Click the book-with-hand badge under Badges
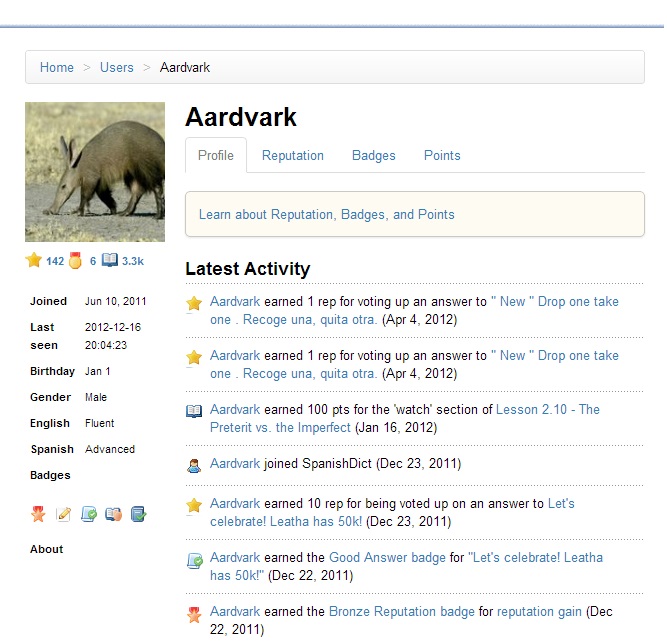The width and height of the screenshot is (667, 641). (113, 514)
